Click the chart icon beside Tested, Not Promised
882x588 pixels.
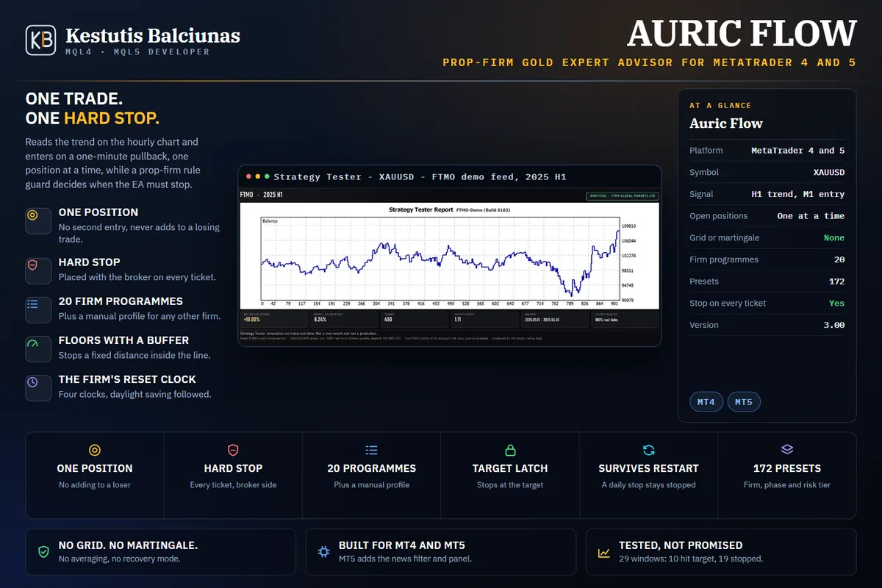tap(603, 552)
